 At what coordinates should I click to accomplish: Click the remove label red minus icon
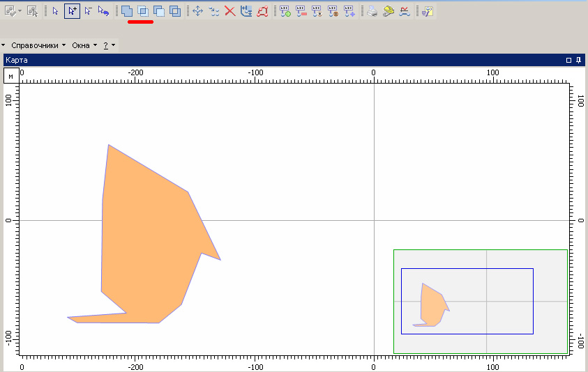point(301,11)
